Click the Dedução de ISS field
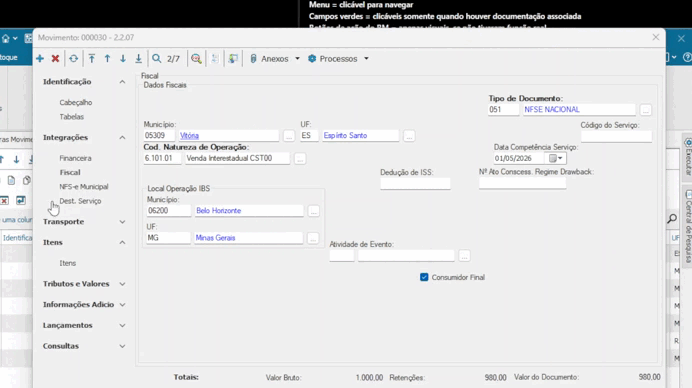This screenshot has width=692, height=388. point(415,184)
